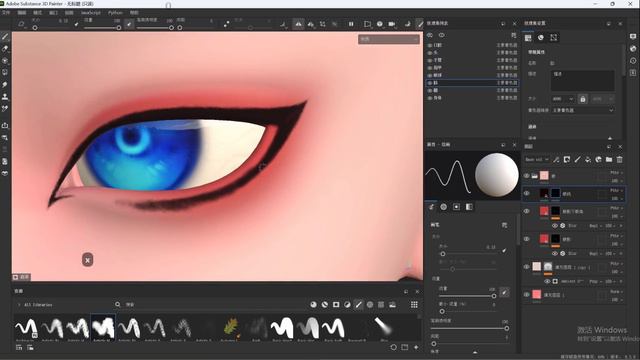Click the grid view icon in assets panel

tap(414, 304)
